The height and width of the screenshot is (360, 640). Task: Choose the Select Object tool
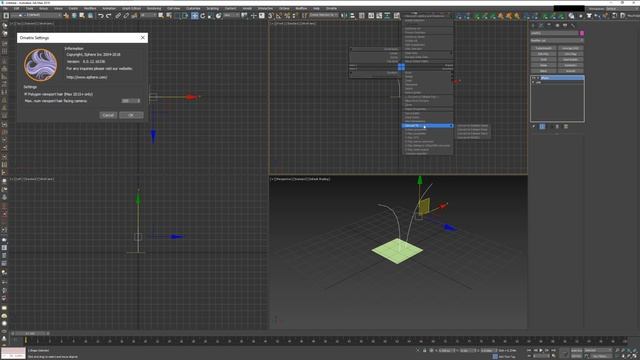pyautogui.click(x=161, y=16)
